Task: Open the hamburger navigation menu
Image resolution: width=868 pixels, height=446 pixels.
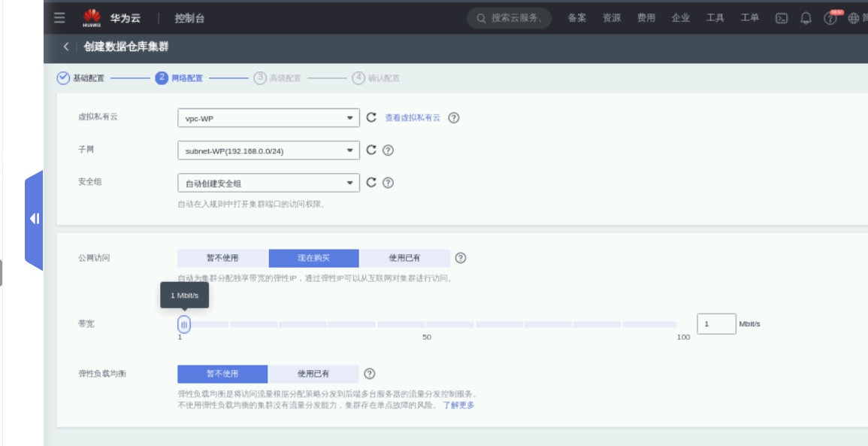Action: coord(59,18)
